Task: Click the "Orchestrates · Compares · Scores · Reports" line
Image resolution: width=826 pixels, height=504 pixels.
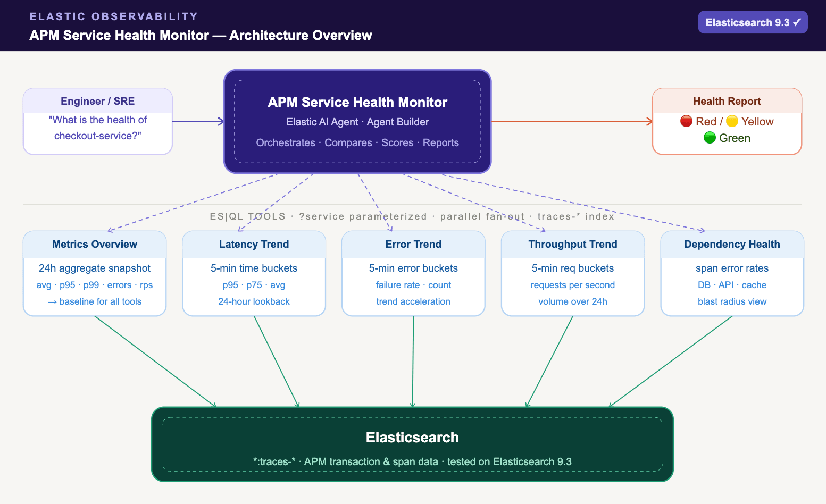Action: (x=357, y=142)
